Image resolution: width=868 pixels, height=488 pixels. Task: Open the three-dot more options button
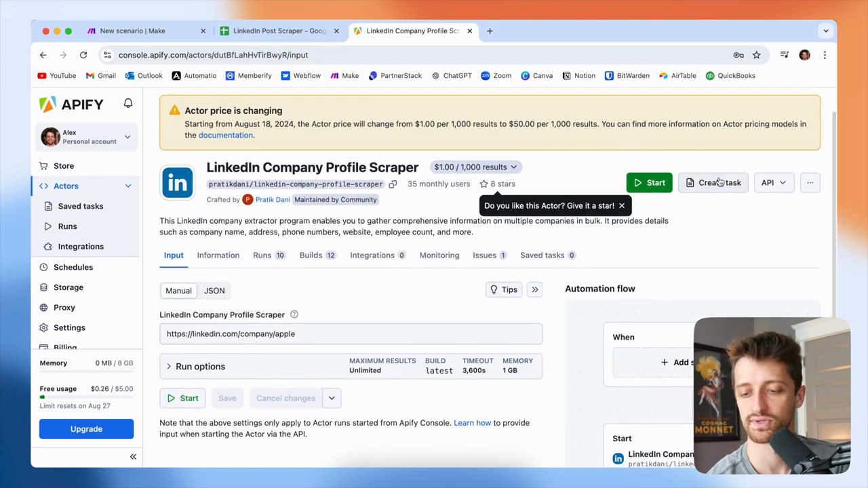pos(810,182)
